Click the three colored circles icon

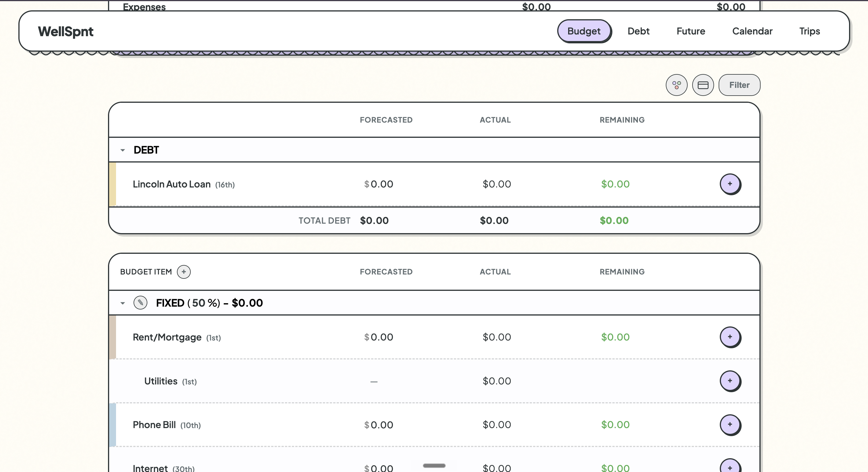676,85
